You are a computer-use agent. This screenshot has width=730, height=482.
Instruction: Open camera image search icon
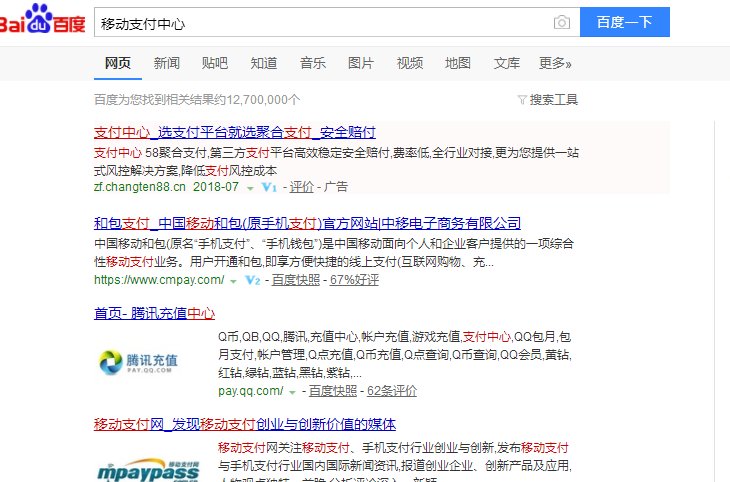562,22
